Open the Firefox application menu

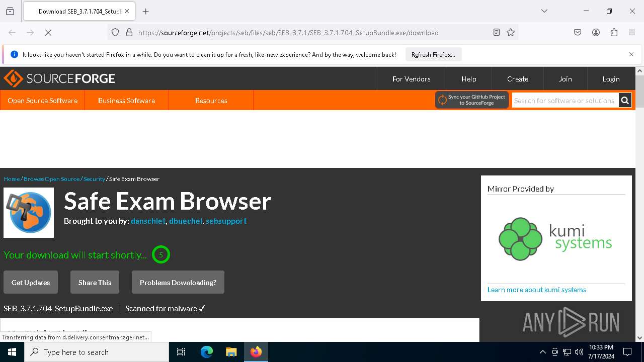632,33
